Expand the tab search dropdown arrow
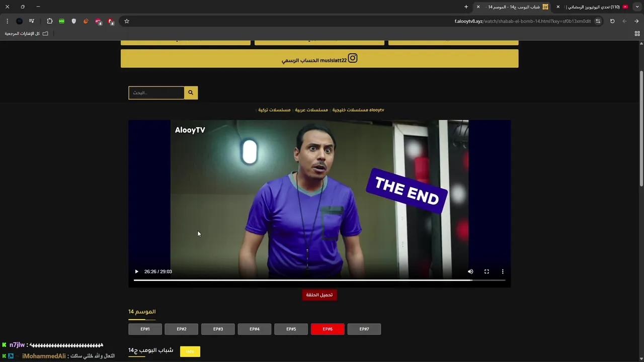This screenshot has width=644, height=362. [x=637, y=7]
